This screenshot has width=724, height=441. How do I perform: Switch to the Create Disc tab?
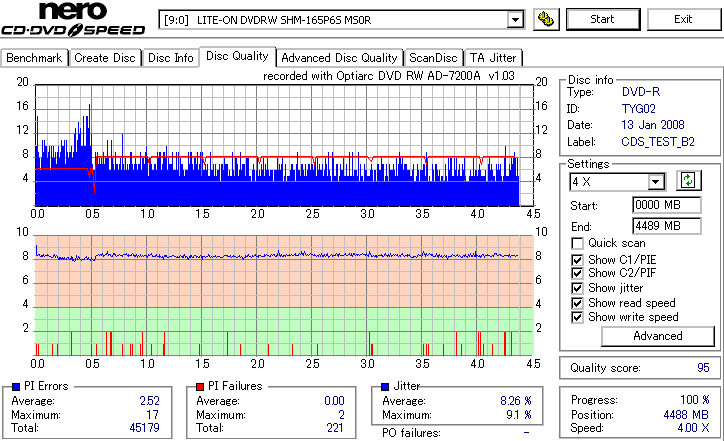pyautogui.click(x=105, y=58)
